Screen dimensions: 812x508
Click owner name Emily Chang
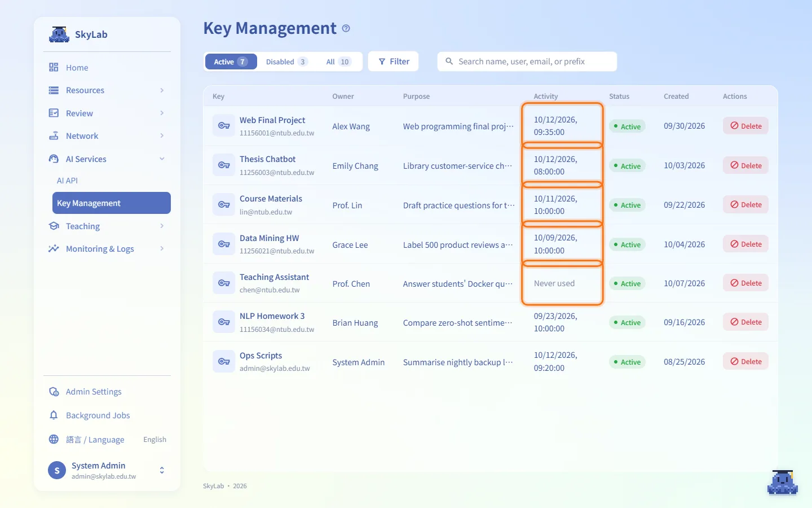pyautogui.click(x=355, y=166)
